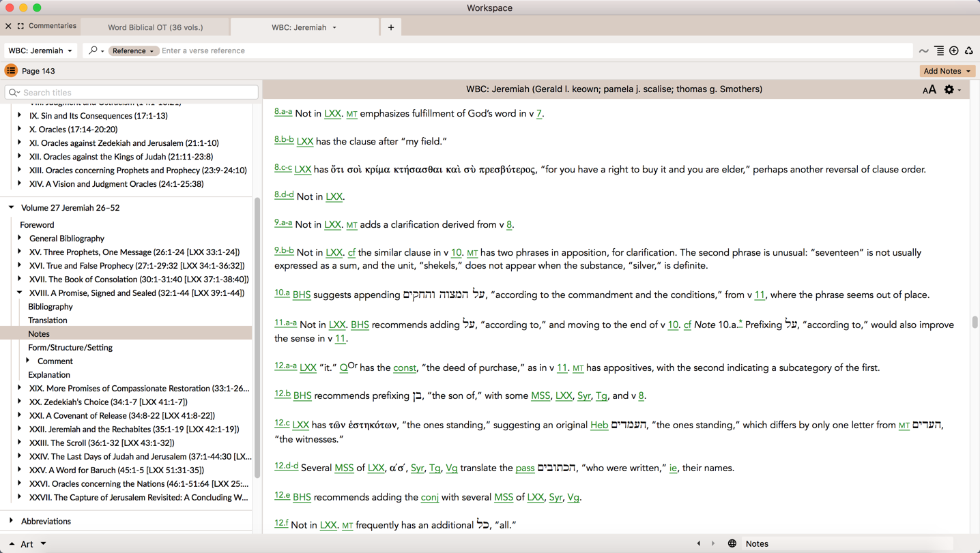Click the 8.a-a note link
The image size is (980, 553).
(x=283, y=112)
